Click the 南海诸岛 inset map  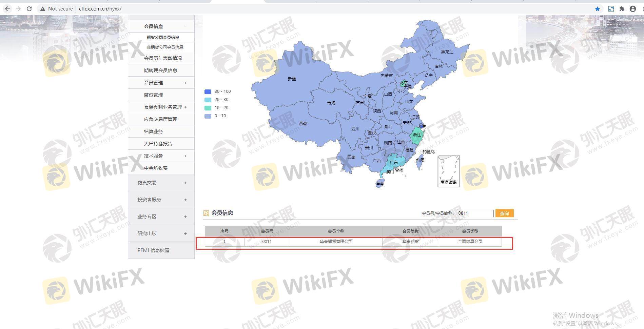448,171
